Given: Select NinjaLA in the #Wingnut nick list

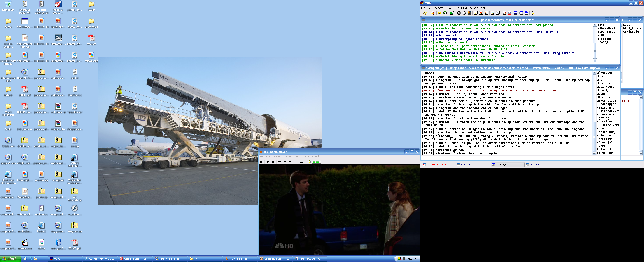Looking at the screenshot, I should 604,136.
